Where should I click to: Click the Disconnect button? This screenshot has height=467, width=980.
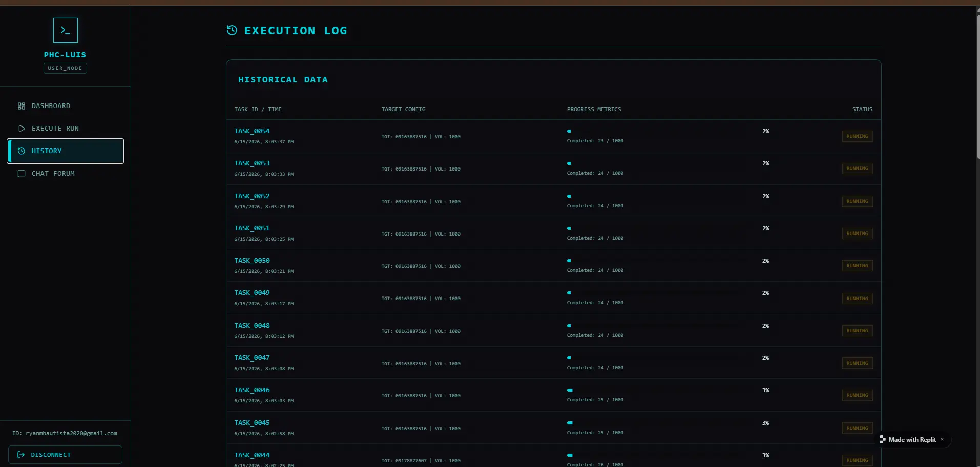coord(65,455)
